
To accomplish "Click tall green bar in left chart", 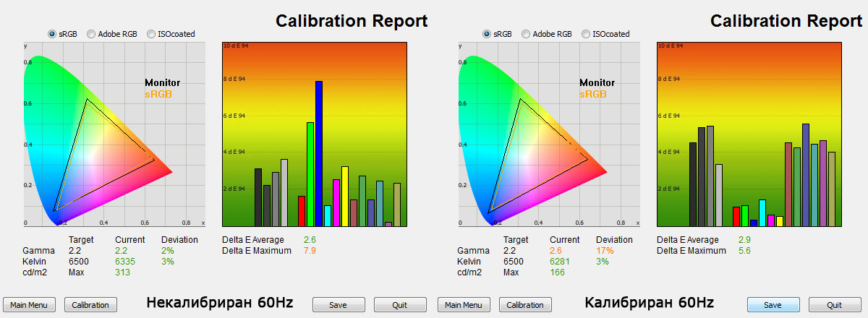I will pyautogui.click(x=310, y=174).
